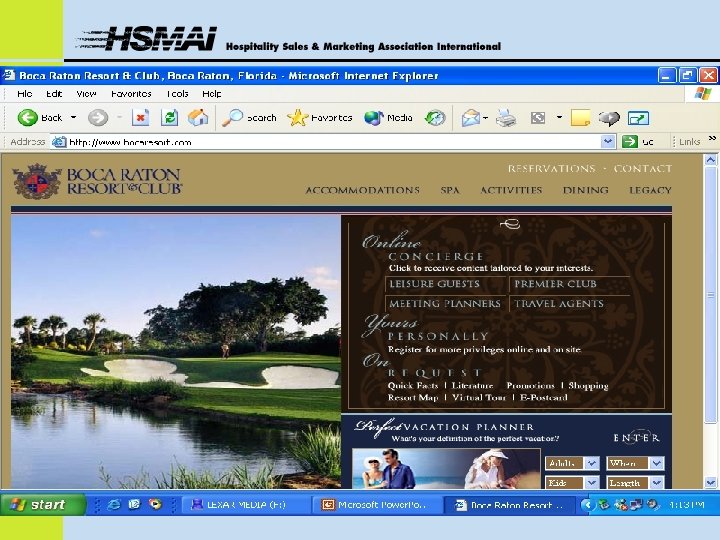Click the vertical scrollbar down arrow
This screenshot has height=540, width=720.
pos(711,483)
